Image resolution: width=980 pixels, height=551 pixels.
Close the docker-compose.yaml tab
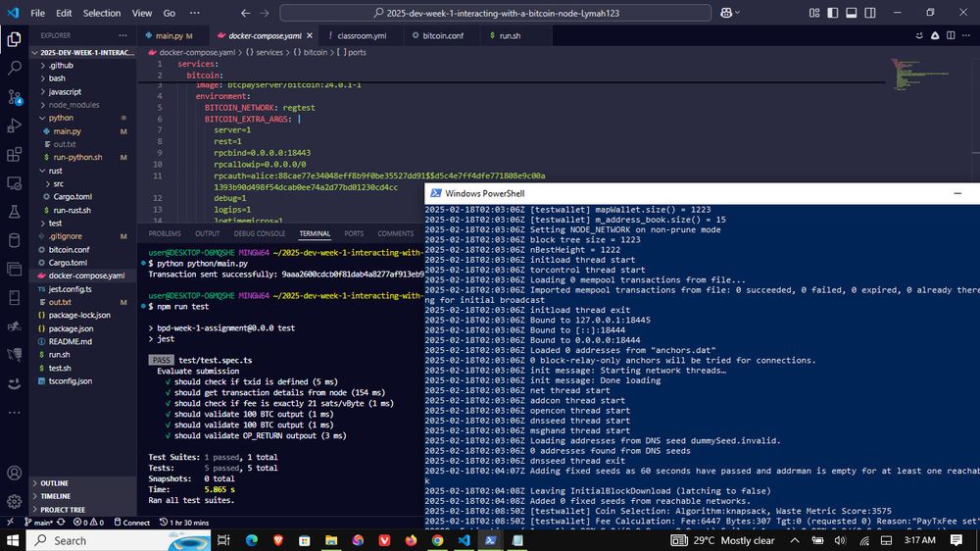click(310, 35)
